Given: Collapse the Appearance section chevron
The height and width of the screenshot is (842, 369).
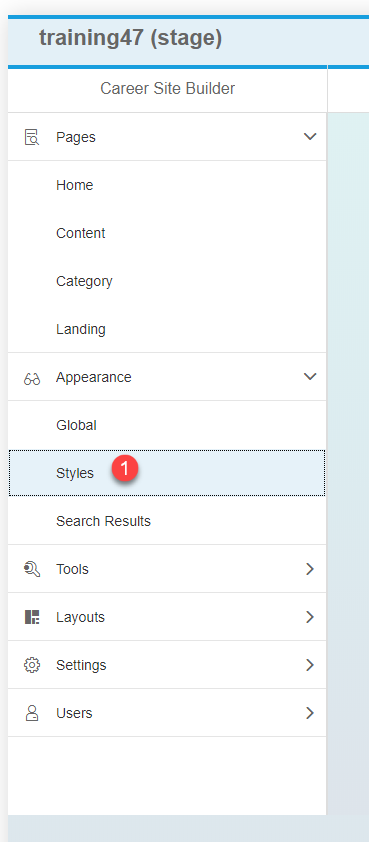Looking at the screenshot, I should click(x=310, y=376).
